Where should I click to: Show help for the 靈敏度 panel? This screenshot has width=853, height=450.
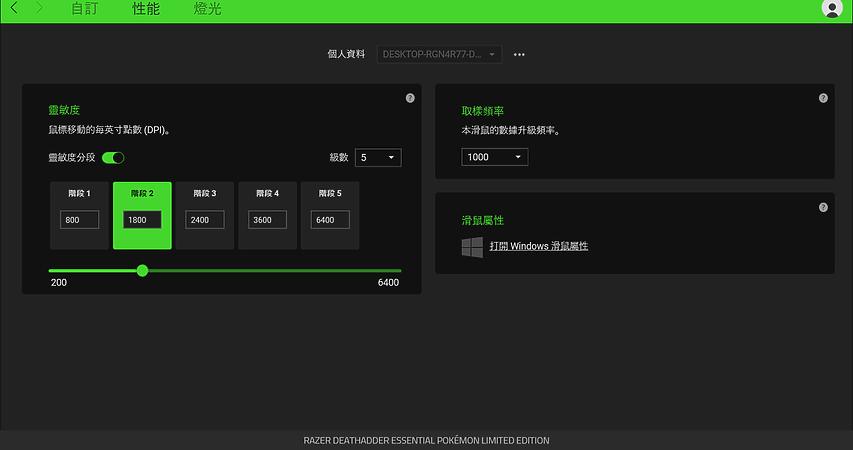pos(410,98)
